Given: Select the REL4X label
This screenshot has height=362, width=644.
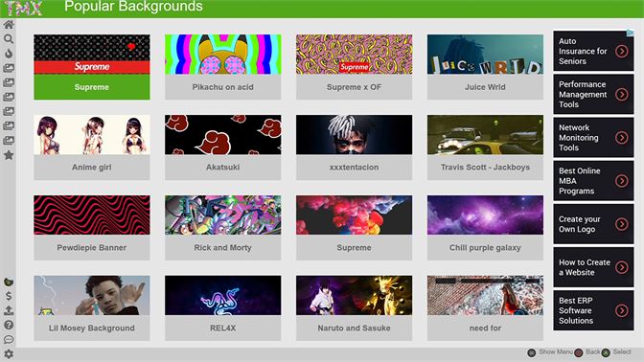Looking at the screenshot, I should click(222, 328).
